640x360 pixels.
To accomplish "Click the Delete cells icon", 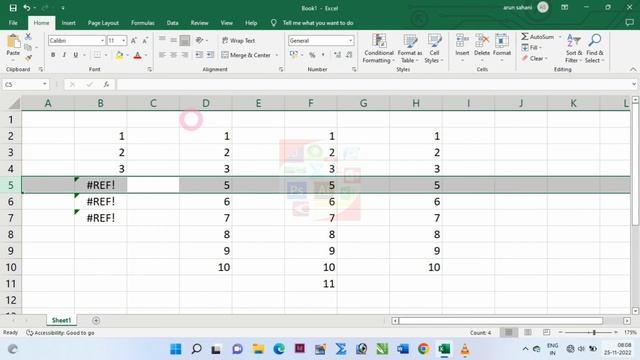I will [x=482, y=41].
